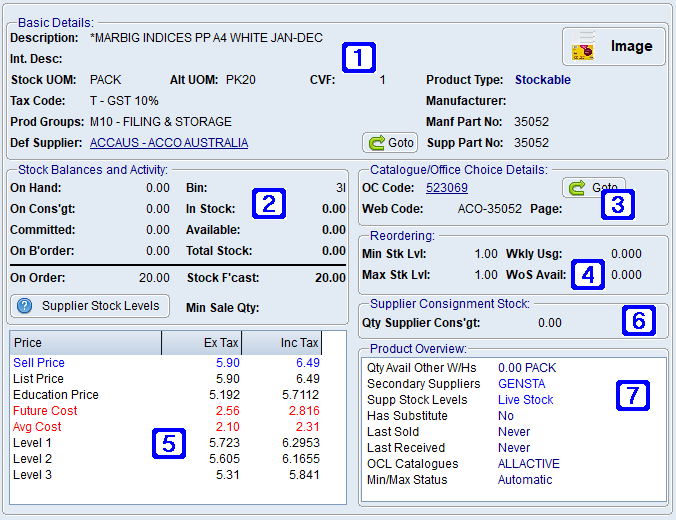Click the GENSTA secondary supplier link

click(x=521, y=383)
